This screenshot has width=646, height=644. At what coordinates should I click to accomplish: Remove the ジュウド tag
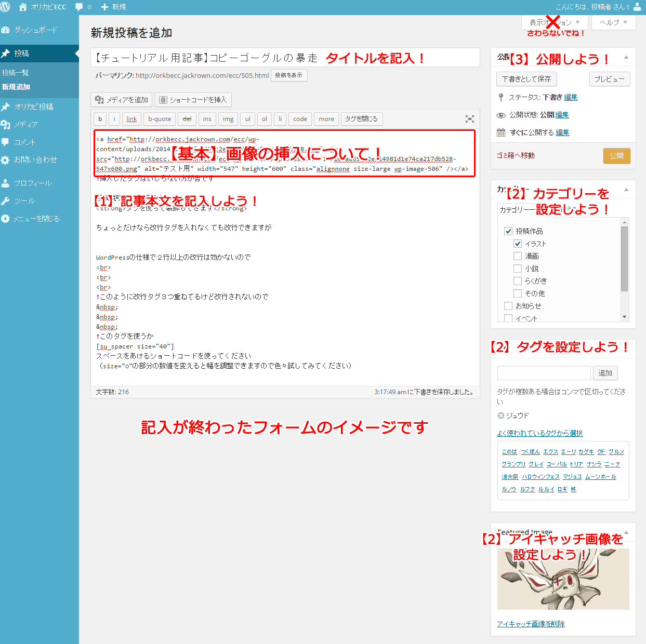[x=501, y=415]
